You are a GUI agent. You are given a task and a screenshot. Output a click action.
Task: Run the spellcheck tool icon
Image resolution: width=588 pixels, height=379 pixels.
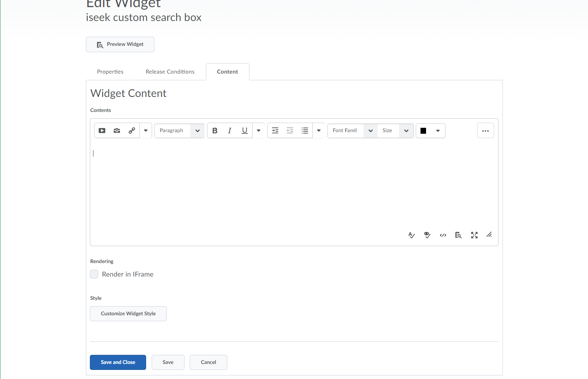click(x=412, y=235)
